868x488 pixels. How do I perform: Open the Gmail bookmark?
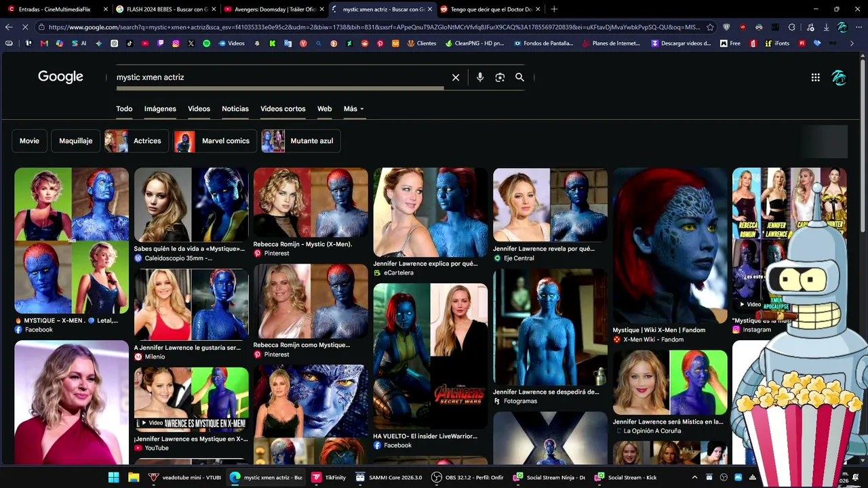click(44, 43)
